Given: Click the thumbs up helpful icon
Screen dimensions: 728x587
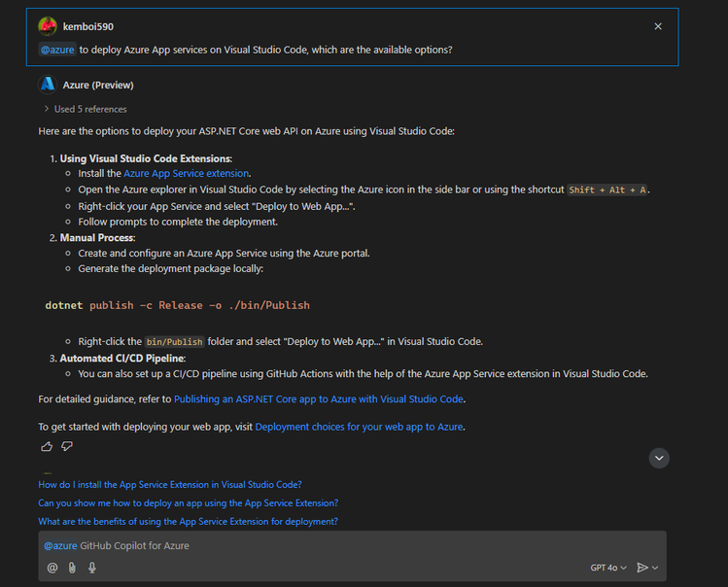Looking at the screenshot, I should coord(47,447).
